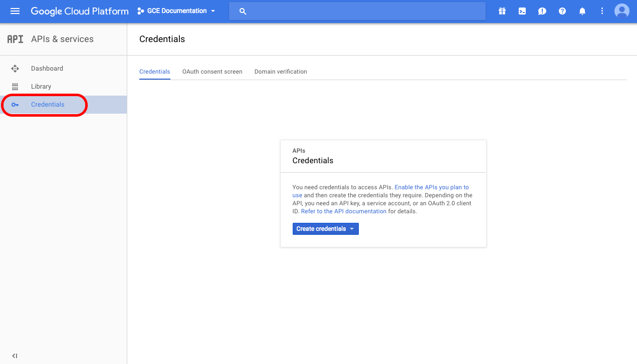
Task: Click the user account avatar
Action: tap(622, 11)
